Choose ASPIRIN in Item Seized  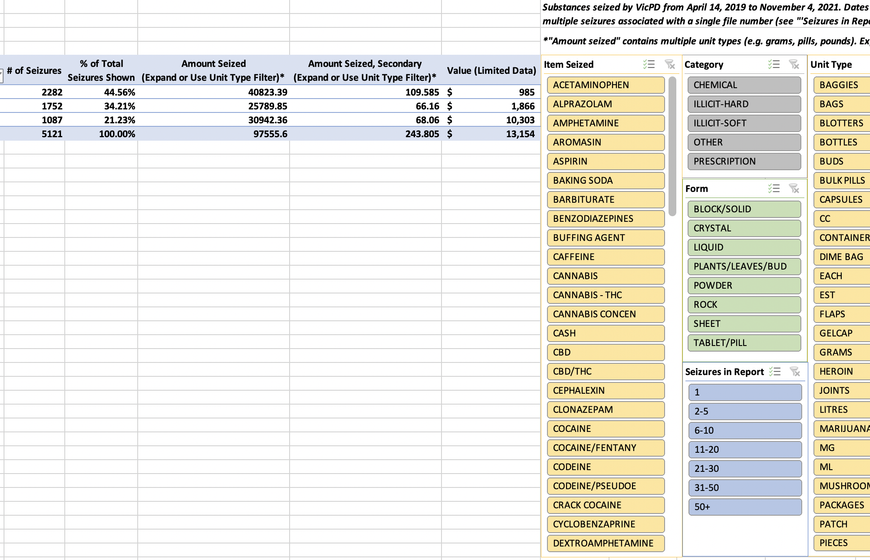pyautogui.click(x=605, y=162)
